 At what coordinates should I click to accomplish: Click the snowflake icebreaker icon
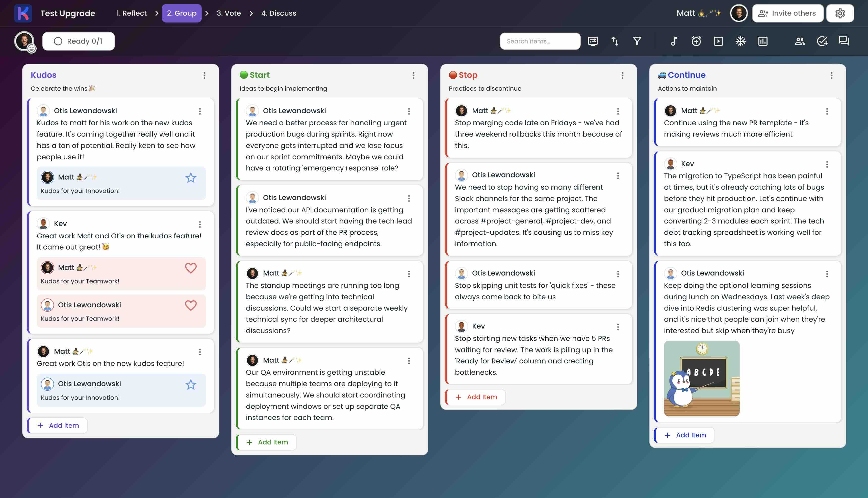(741, 41)
